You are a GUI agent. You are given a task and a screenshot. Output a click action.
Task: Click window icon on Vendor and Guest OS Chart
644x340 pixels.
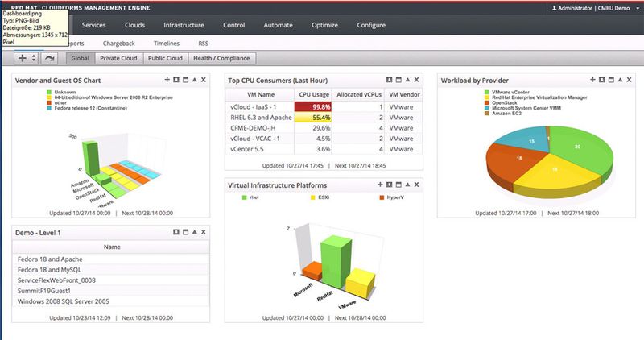[185, 80]
